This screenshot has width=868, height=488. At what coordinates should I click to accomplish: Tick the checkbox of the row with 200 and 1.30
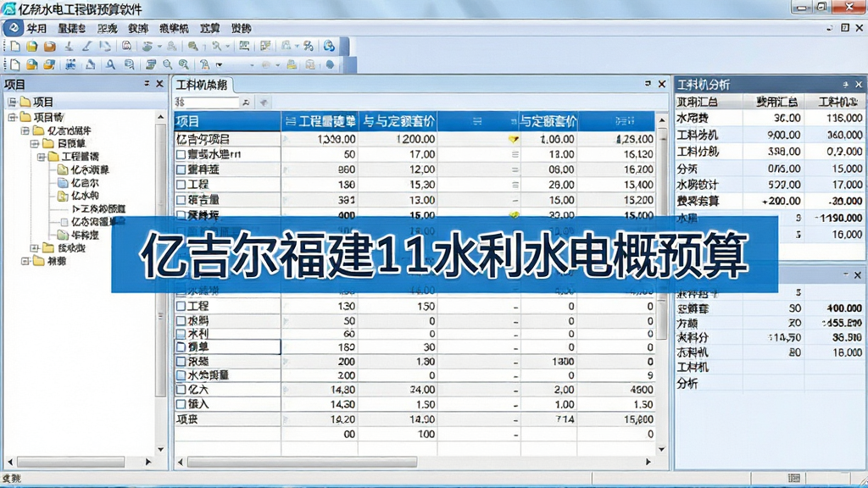coord(181,361)
